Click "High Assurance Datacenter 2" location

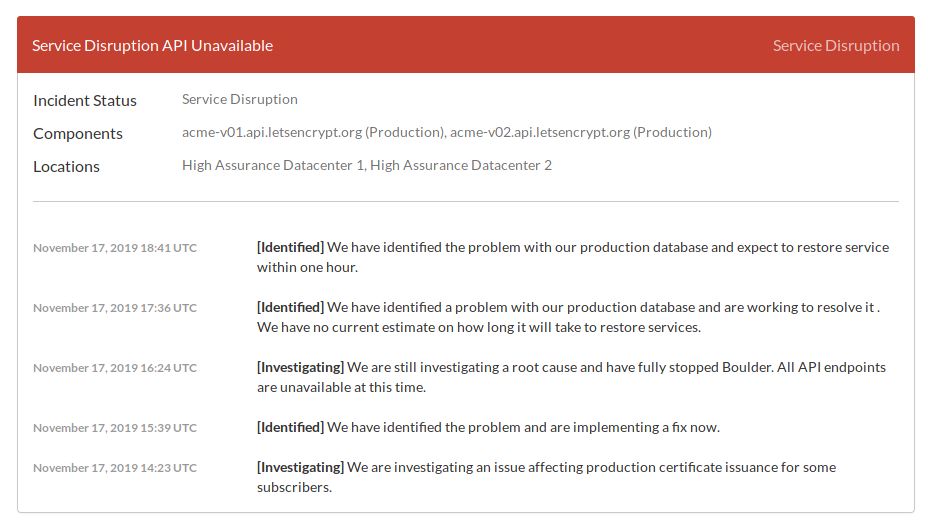coord(461,165)
